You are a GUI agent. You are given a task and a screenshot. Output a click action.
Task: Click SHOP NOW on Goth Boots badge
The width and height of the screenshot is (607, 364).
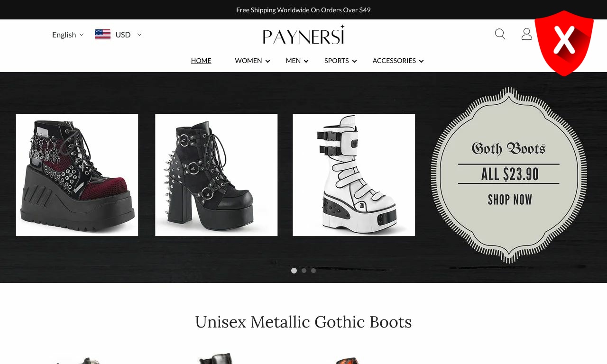510,200
